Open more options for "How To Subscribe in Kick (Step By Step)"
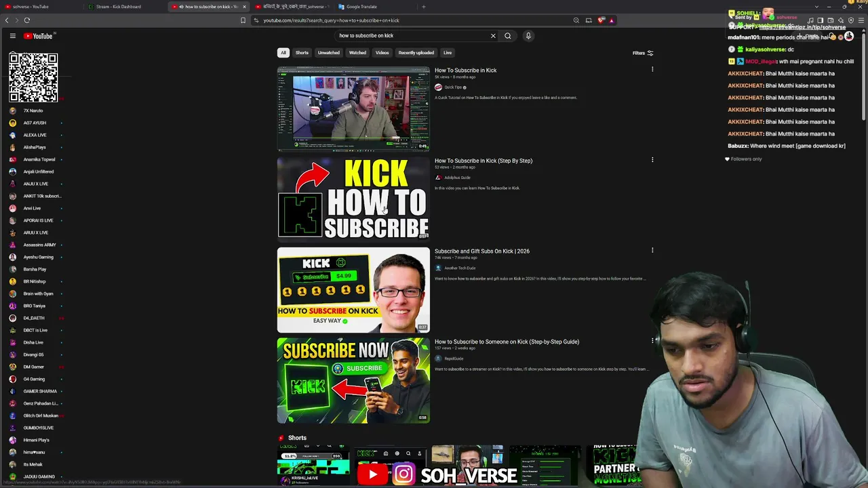This screenshot has height=488, width=868. point(652,160)
